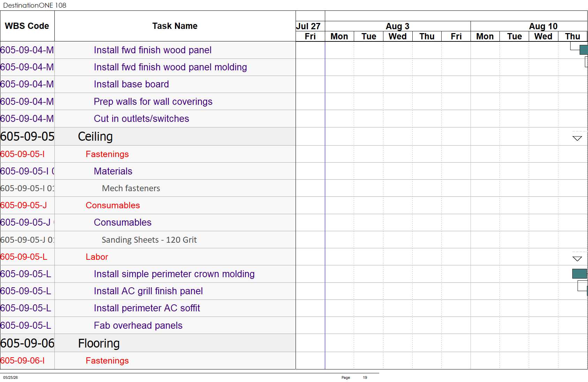Screen dimensions: 588x382
Task: Select task Install fwd finish wood panel
Action: (x=153, y=50)
